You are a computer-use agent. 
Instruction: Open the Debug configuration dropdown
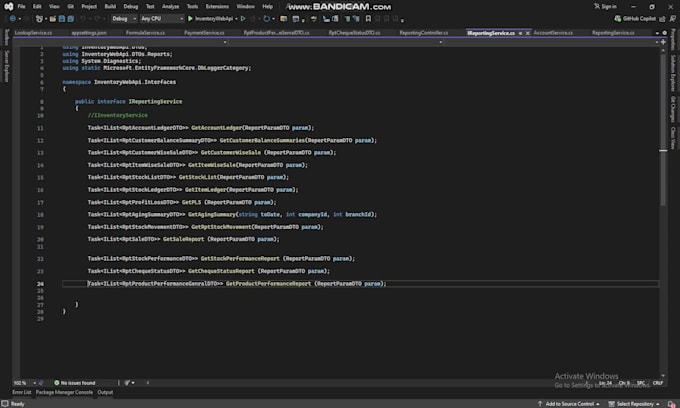click(124, 19)
